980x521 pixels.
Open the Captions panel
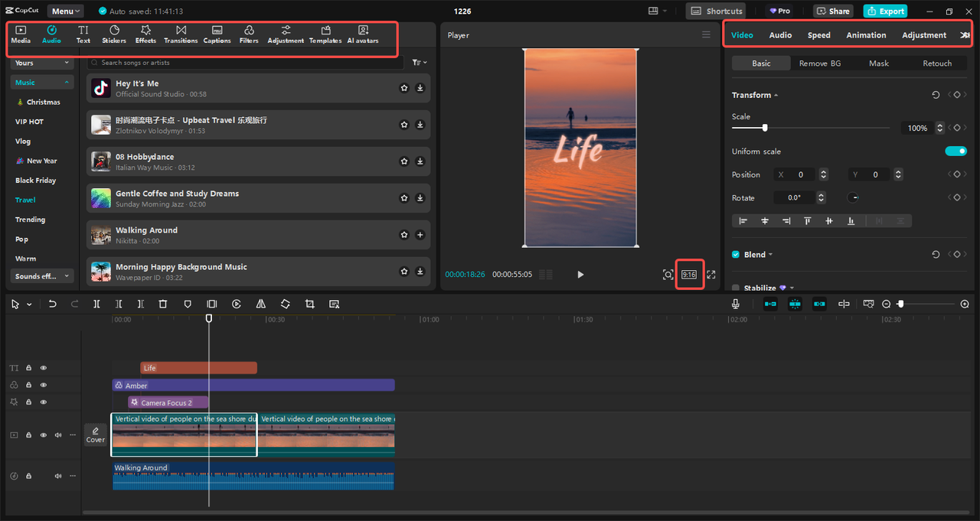pyautogui.click(x=217, y=34)
